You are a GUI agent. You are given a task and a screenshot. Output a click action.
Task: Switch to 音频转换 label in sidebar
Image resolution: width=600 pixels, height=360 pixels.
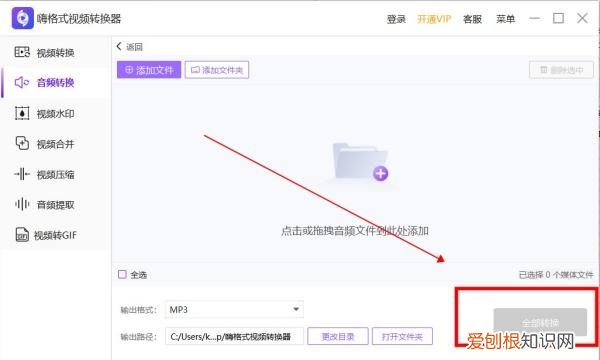(55, 83)
